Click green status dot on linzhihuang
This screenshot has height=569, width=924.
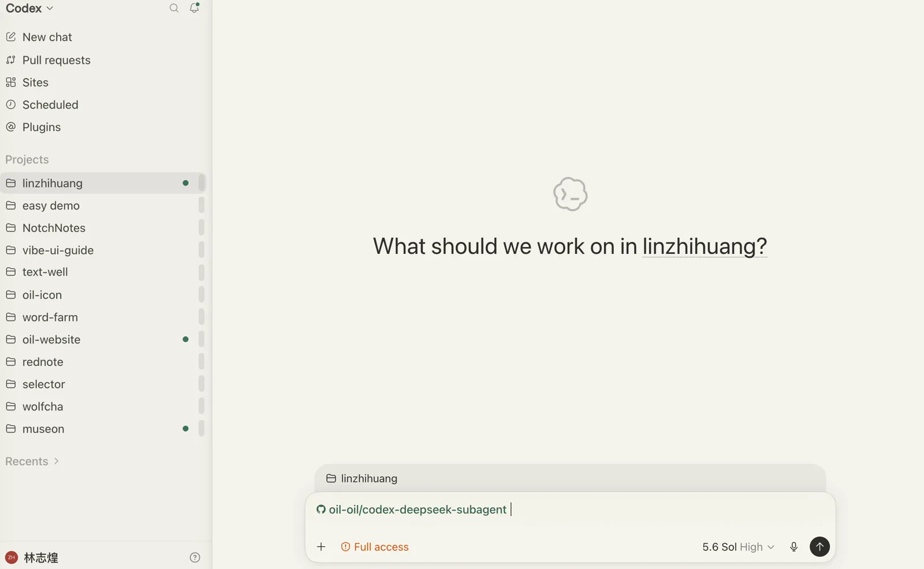click(x=185, y=183)
